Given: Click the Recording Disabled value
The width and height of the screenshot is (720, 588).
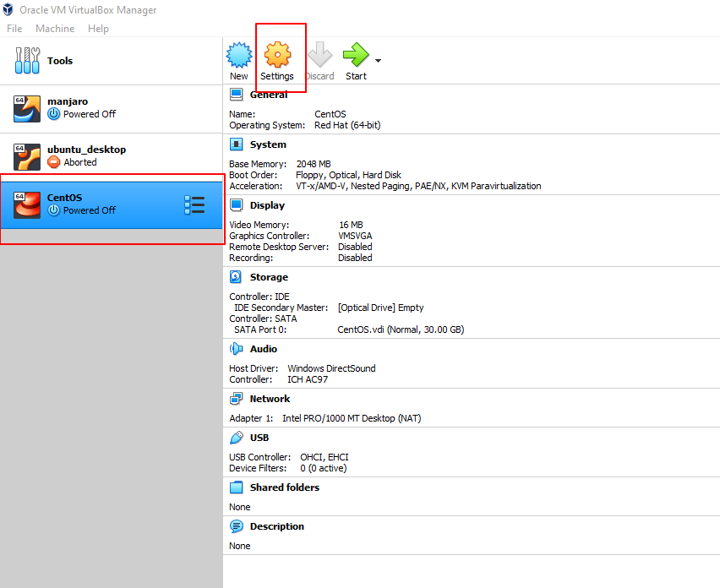Looking at the screenshot, I should [356, 258].
